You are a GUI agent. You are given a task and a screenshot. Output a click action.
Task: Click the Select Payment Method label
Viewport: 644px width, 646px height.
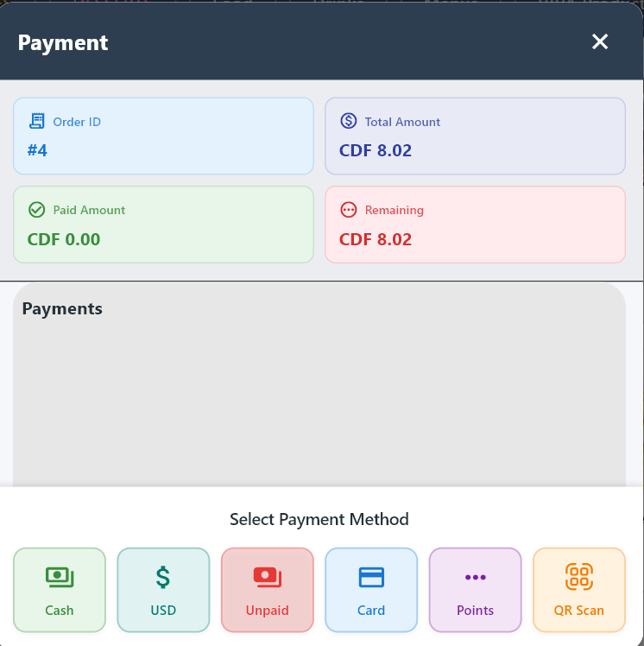(319, 519)
